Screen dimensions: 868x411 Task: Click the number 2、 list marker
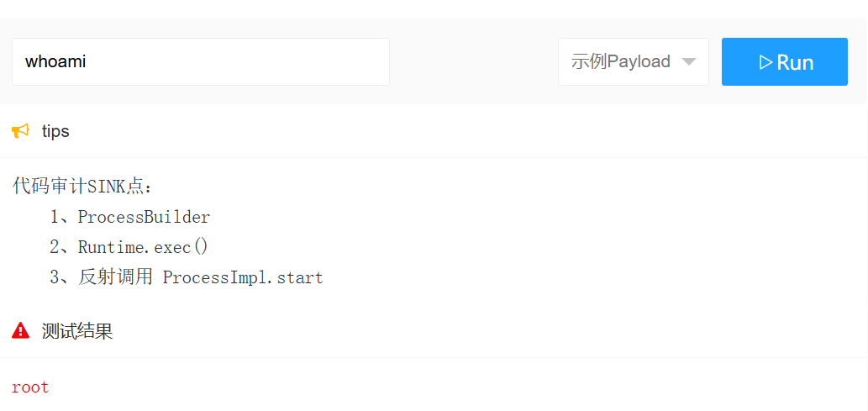point(62,247)
